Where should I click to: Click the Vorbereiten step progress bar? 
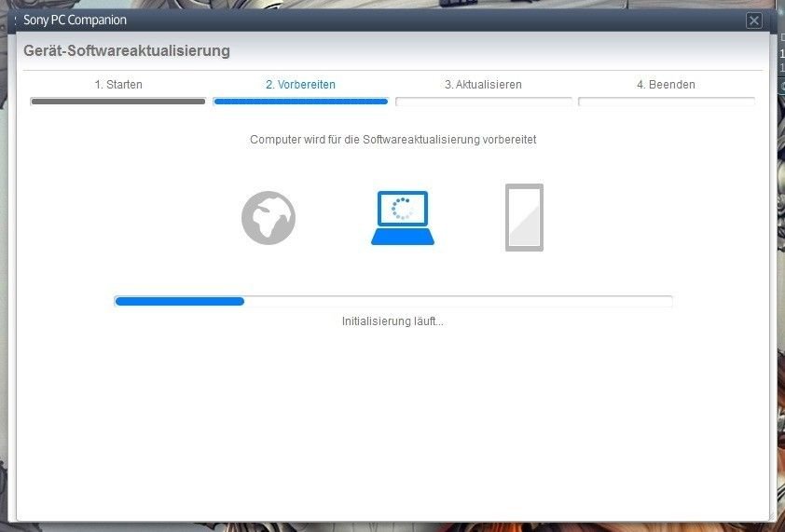coord(300,102)
